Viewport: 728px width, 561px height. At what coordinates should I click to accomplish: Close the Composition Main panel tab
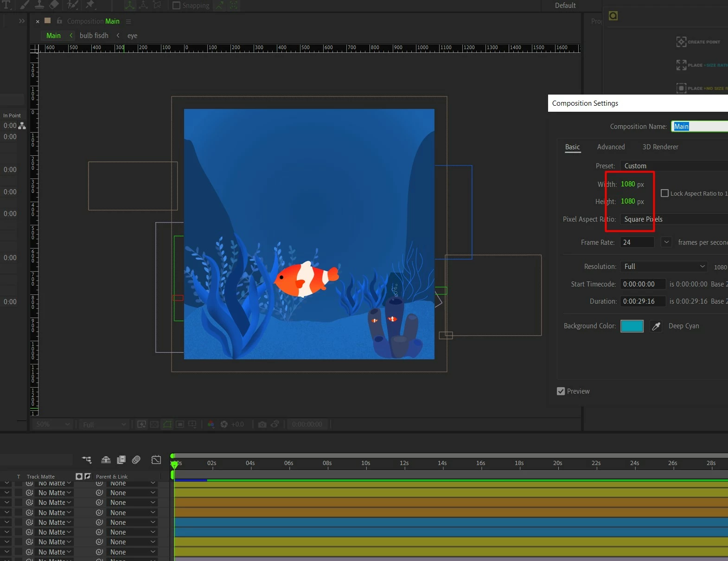38,21
